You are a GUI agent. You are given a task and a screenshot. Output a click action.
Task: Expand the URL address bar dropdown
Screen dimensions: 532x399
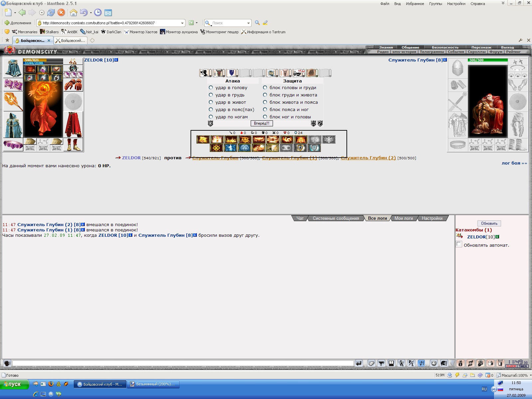[182, 23]
